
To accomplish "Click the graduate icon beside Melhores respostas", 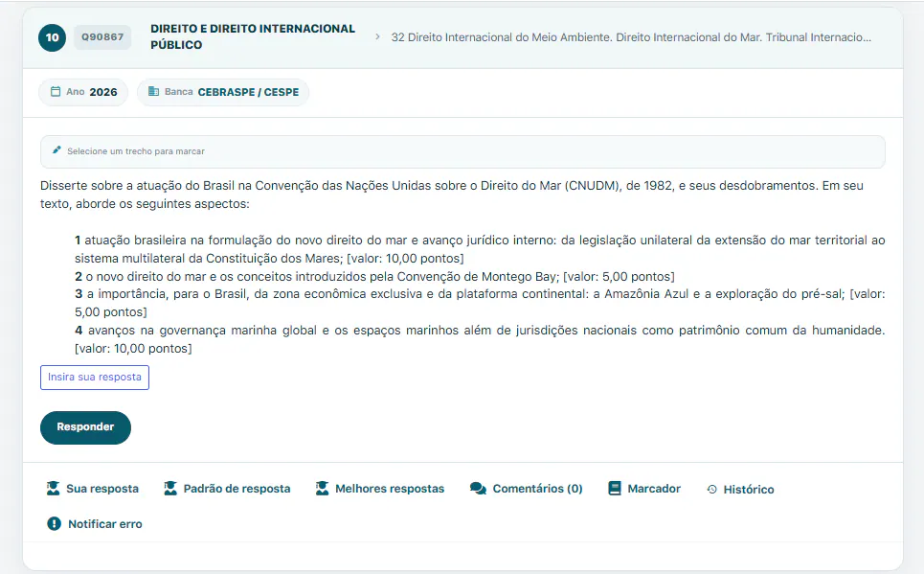I will click(322, 488).
